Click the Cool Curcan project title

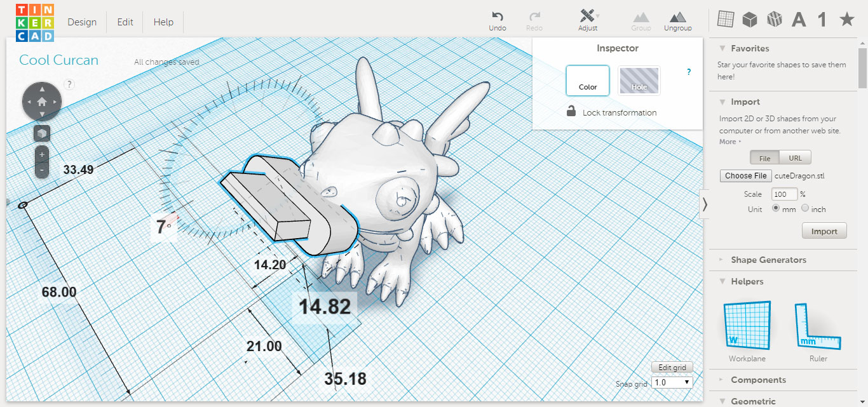click(58, 60)
